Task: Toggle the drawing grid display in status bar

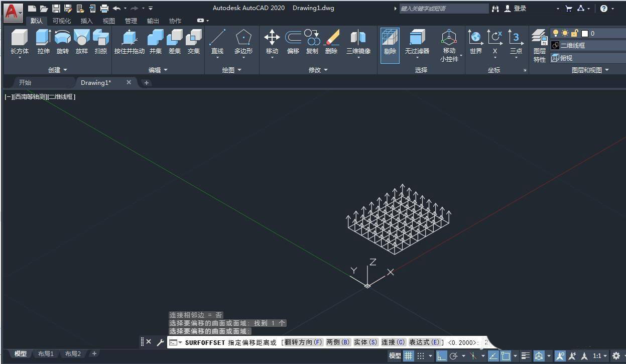Action: point(409,355)
